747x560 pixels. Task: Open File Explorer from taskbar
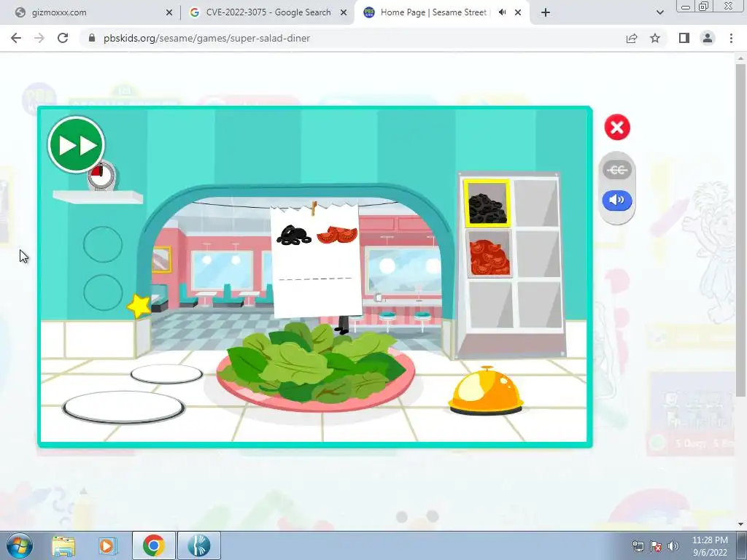pos(63,545)
